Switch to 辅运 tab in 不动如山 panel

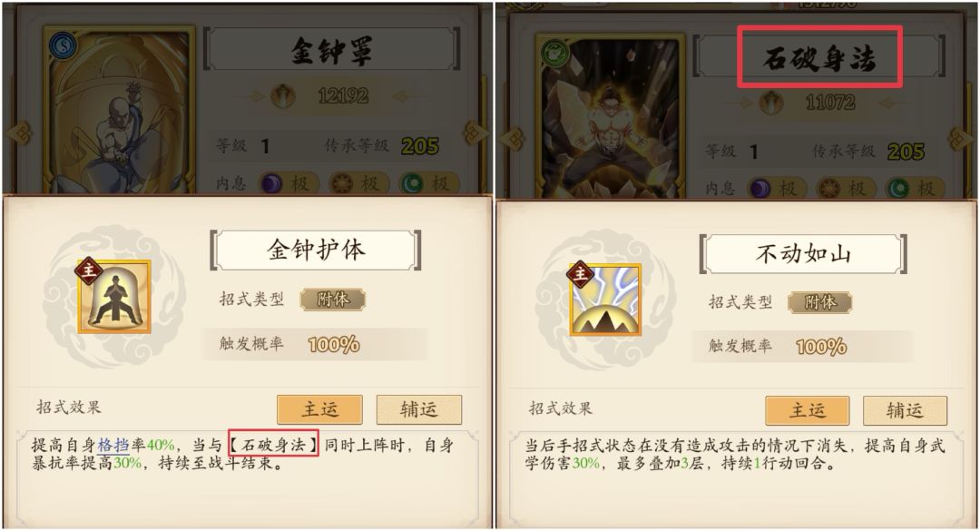click(905, 410)
